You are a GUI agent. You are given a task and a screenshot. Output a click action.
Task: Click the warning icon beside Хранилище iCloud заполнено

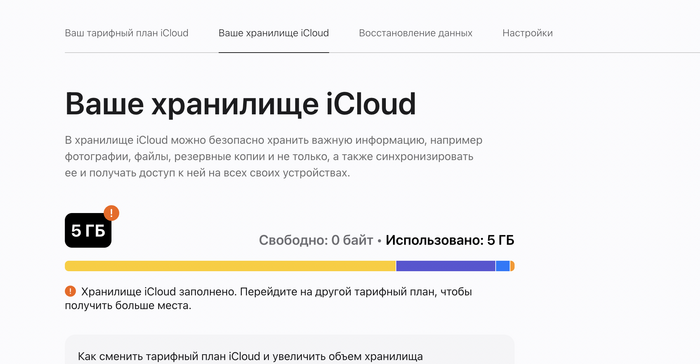pos(70,291)
